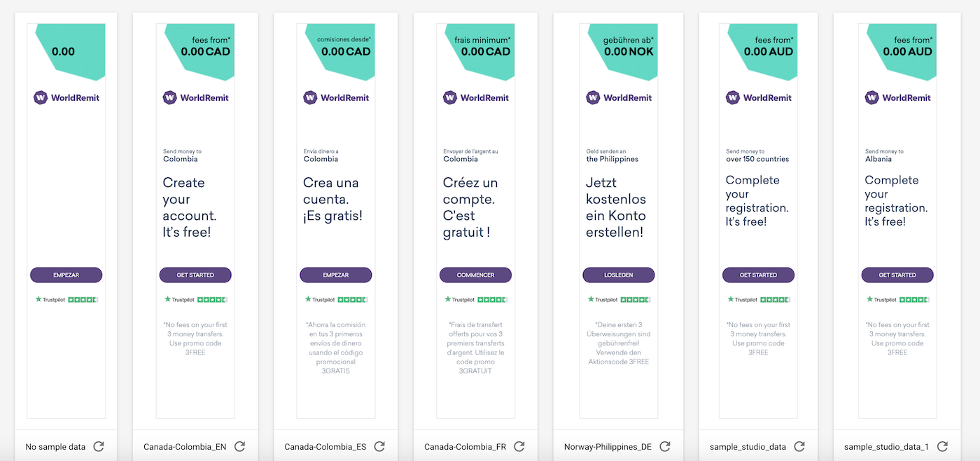Click Trustpilot rating in Canada-Colombia_FR banner
The image size is (980, 461).
pos(476,299)
